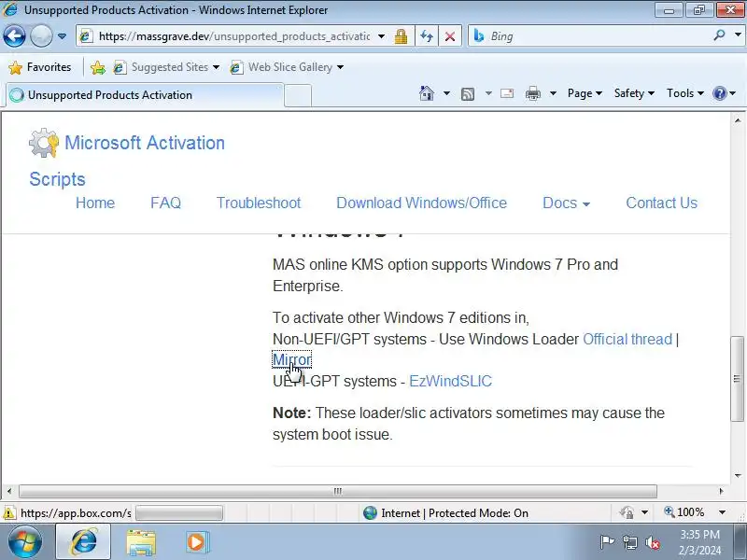Click Add to Favorites Bar star icon

pyautogui.click(x=98, y=67)
